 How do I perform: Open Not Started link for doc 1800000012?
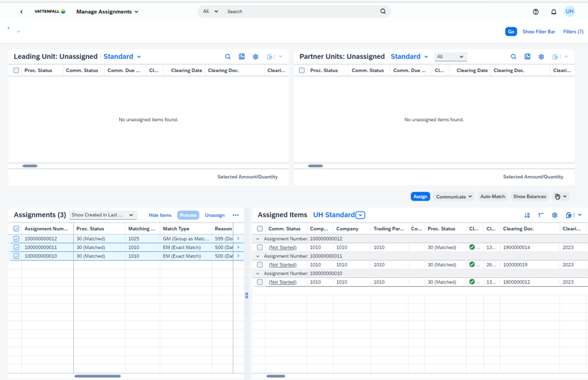[x=283, y=282]
